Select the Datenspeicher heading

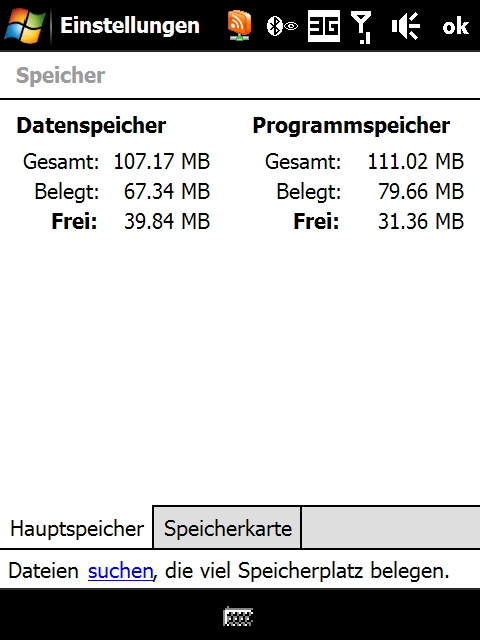(91, 125)
